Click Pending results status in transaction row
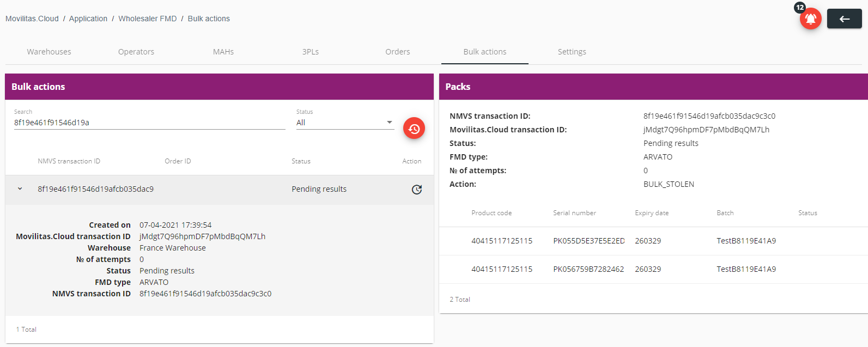Viewport: 868px width, 347px height. [319, 189]
